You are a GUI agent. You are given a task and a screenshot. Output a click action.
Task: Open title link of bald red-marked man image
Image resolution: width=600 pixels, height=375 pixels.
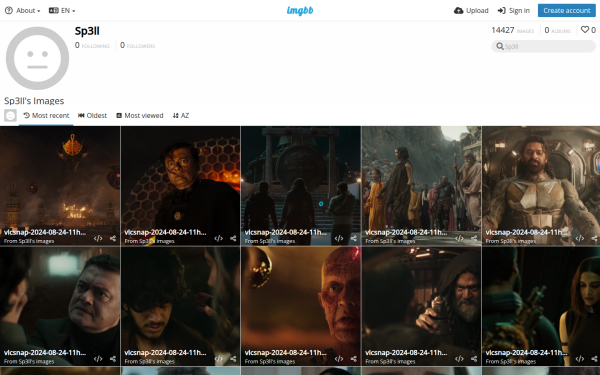(x=285, y=353)
